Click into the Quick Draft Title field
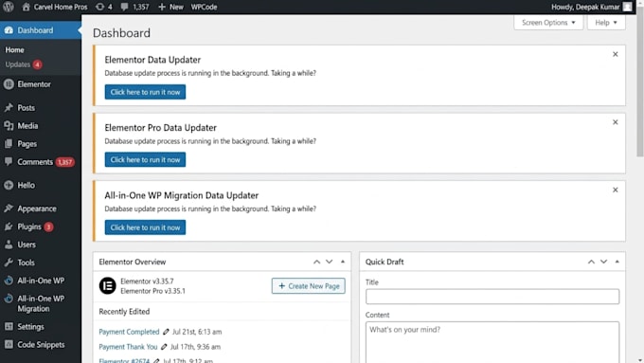 tap(492, 297)
